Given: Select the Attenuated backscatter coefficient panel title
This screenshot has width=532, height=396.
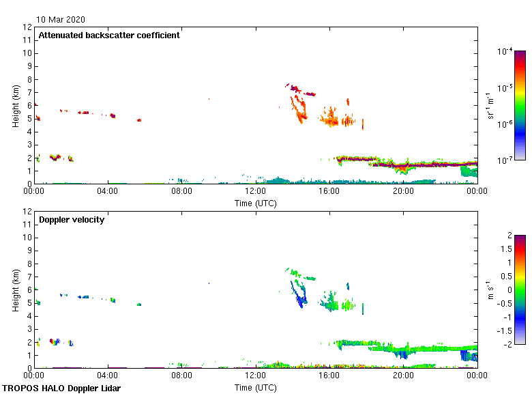Looking at the screenshot, I should 109,36.
